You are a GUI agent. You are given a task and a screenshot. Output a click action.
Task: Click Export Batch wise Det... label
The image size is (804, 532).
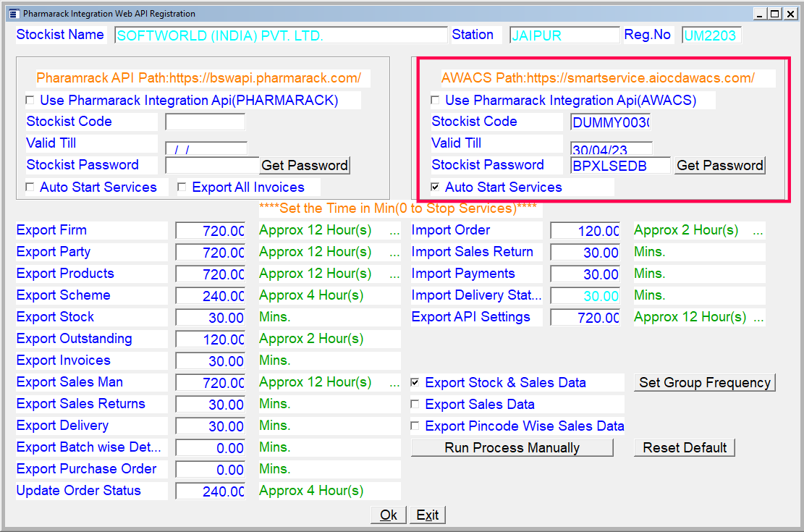tap(89, 447)
